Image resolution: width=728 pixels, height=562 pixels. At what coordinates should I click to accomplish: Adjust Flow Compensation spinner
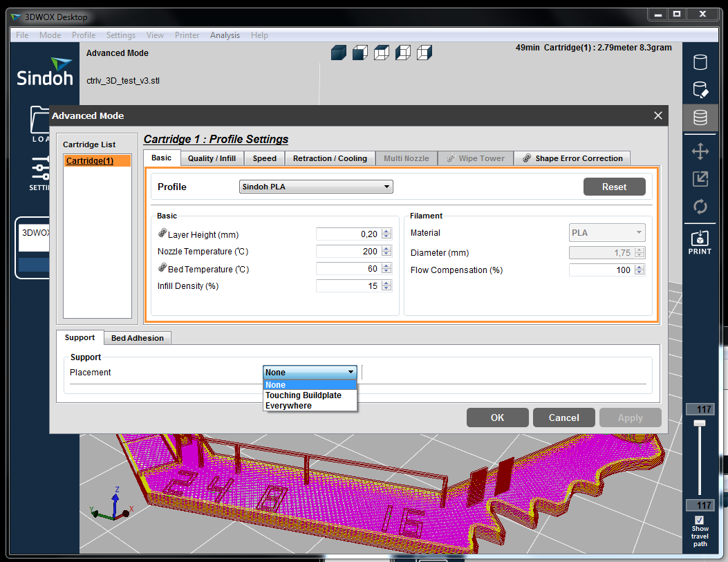point(640,270)
